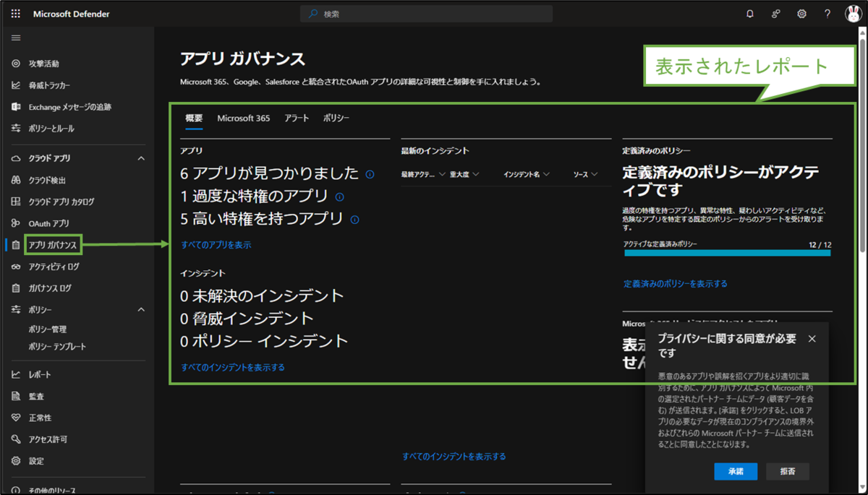Show info for 5 高い特権を持つアプリ
Image resolution: width=868 pixels, height=495 pixels.
[354, 220]
